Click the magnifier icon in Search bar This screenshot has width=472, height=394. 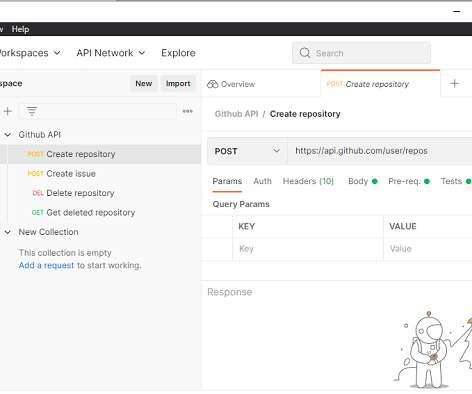point(305,53)
